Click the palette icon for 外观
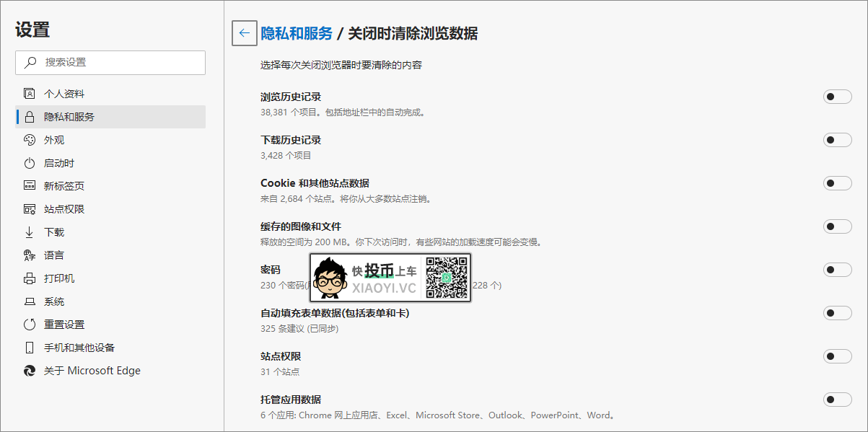The height and width of the screenshot is (432, 868). pos(30,140)
